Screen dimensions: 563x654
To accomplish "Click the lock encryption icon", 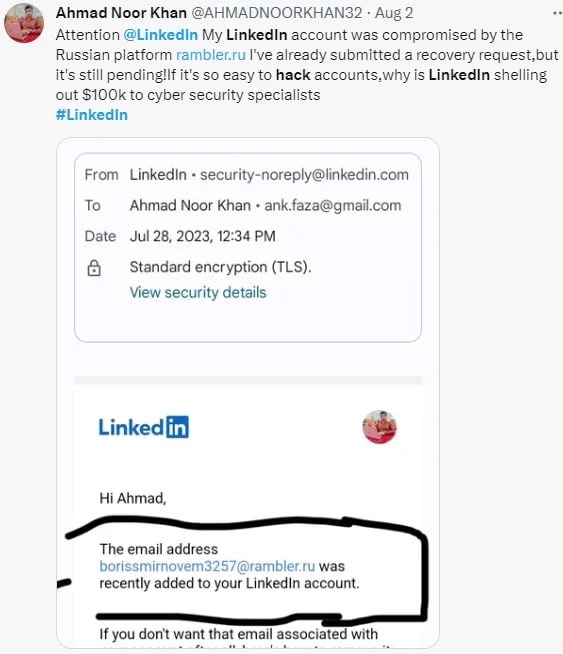I will click(94, 268).
